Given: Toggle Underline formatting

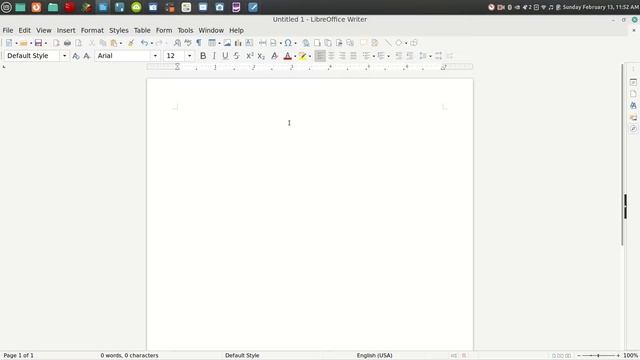Looking at the screenshot, I should (x=225, y=56).
